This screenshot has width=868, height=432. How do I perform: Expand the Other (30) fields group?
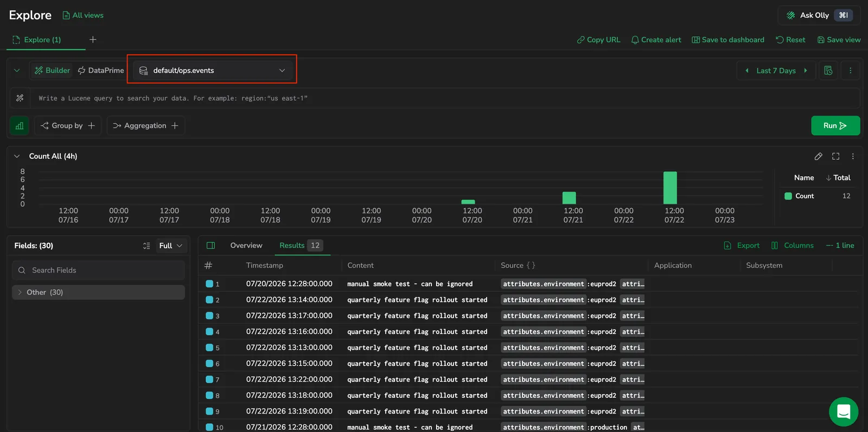[x=98, y=292]
